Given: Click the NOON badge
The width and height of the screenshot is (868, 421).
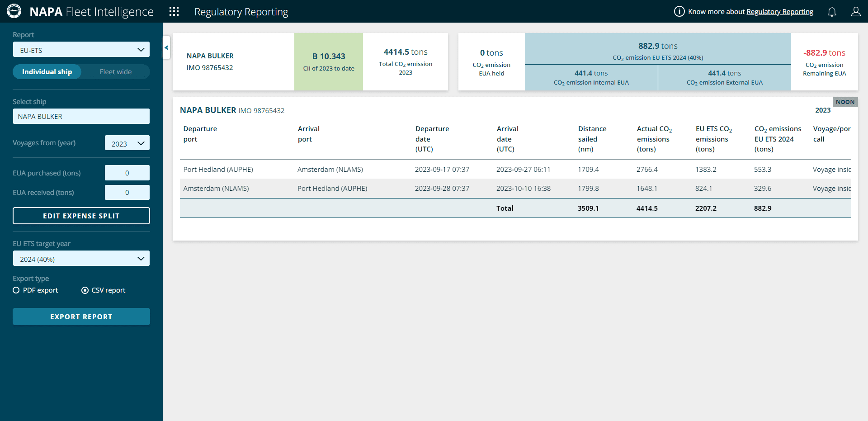Looking at the screenshot, I should pyautogui.click(x=845, y=102).
